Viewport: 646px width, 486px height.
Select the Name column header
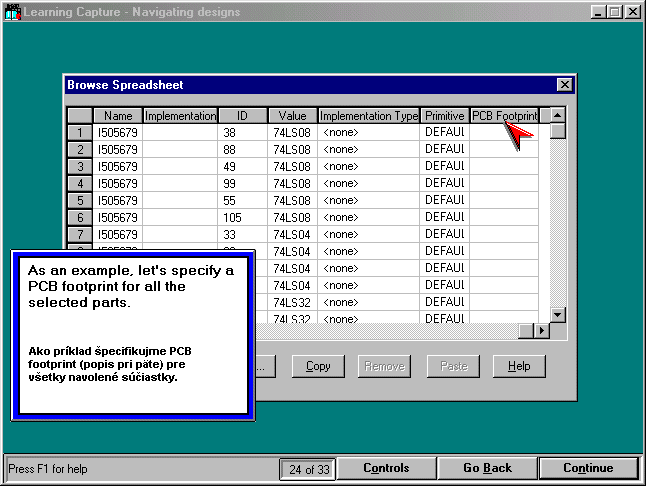[118, 116]
